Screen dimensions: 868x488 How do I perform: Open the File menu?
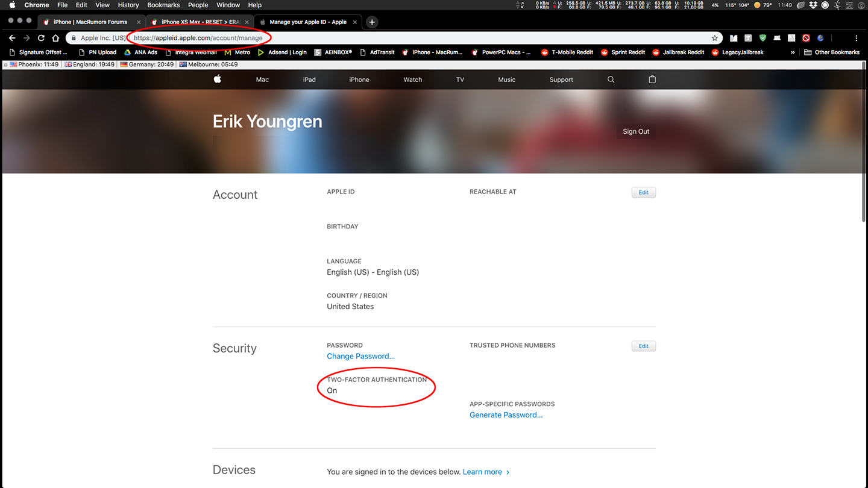(63, 5)
